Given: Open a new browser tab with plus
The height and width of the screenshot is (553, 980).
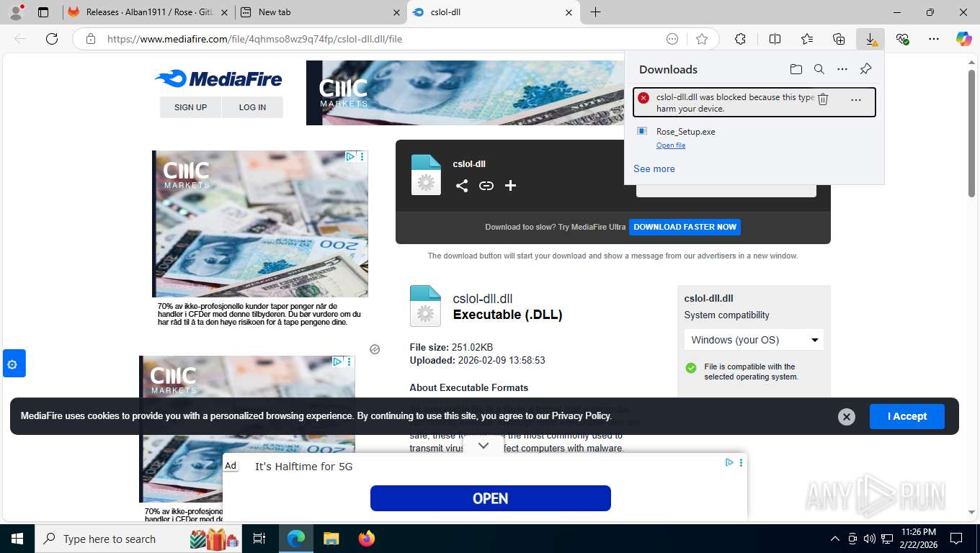Looking at the screenshot, I should point(595,12).
